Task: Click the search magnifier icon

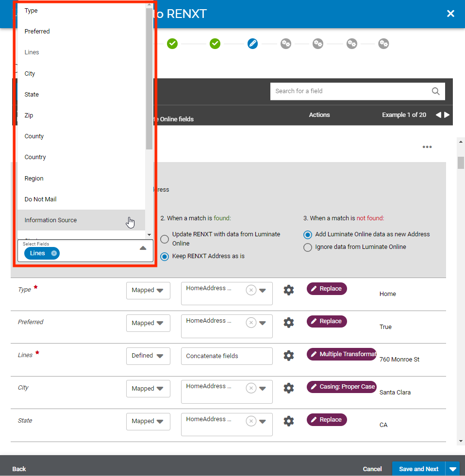Action: click(x=435, y=91)
